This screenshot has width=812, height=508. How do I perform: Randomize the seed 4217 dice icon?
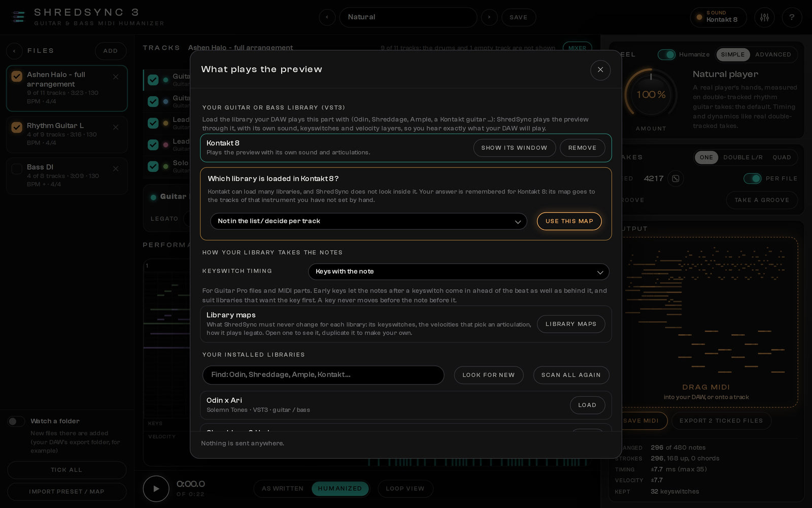point(675,179)
